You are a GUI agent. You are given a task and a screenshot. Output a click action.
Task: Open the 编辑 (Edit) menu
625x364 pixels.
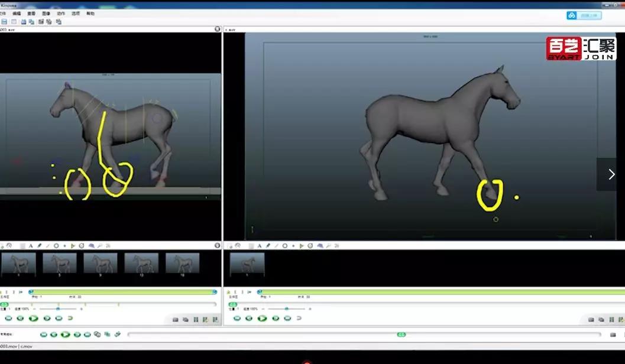pyautogui.click(x=17, y=14)
